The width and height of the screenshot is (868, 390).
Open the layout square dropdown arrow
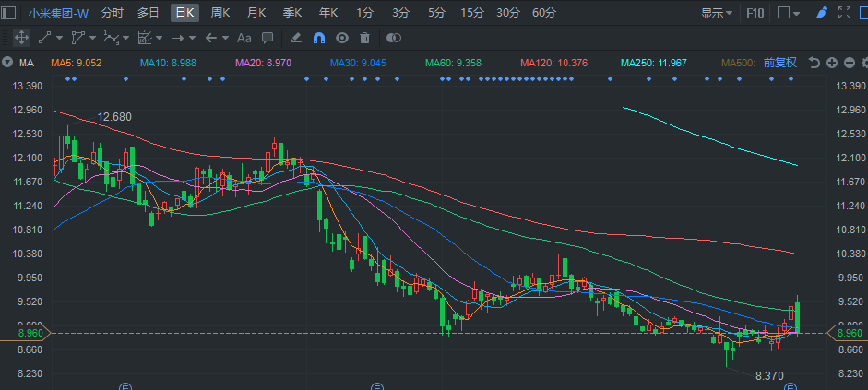coord(796,13)
